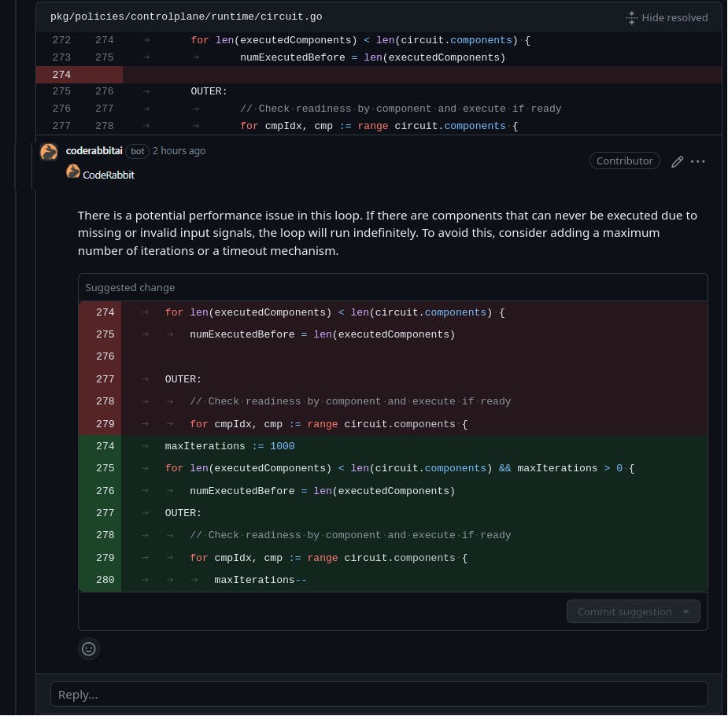728x716 pixels.
Task: Toggle Hide resolved conversations
Action: 667,17
